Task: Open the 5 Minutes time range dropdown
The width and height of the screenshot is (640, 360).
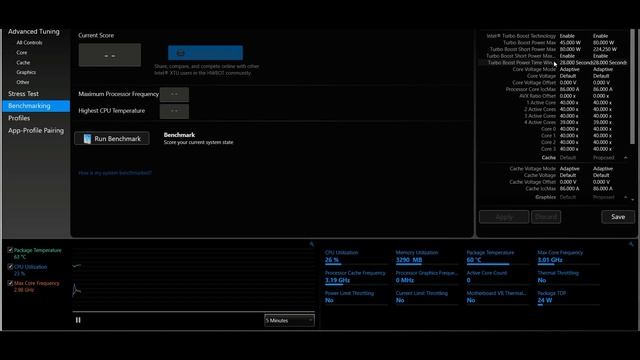Action: pos(289,320)
